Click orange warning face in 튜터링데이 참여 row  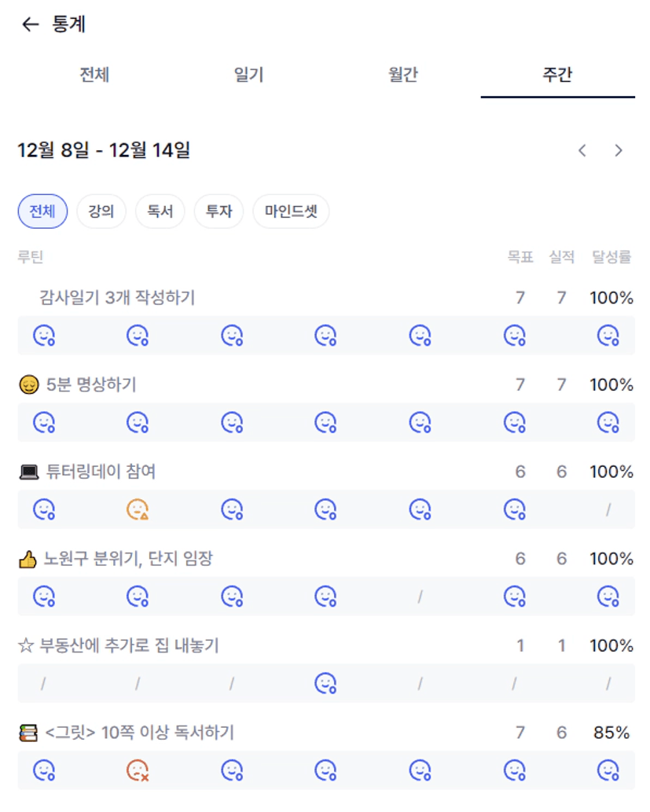click(138, 510)
